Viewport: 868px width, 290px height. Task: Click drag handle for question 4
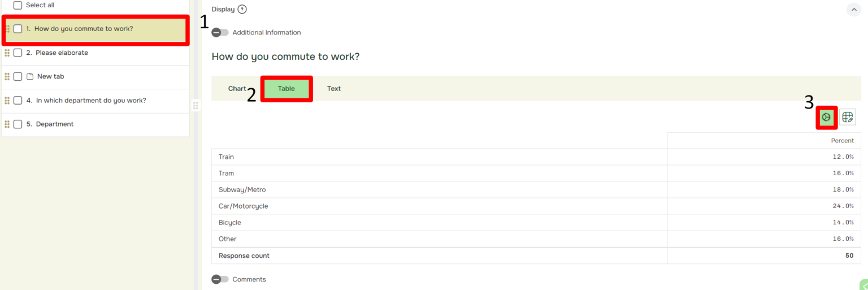coord(7,100)
